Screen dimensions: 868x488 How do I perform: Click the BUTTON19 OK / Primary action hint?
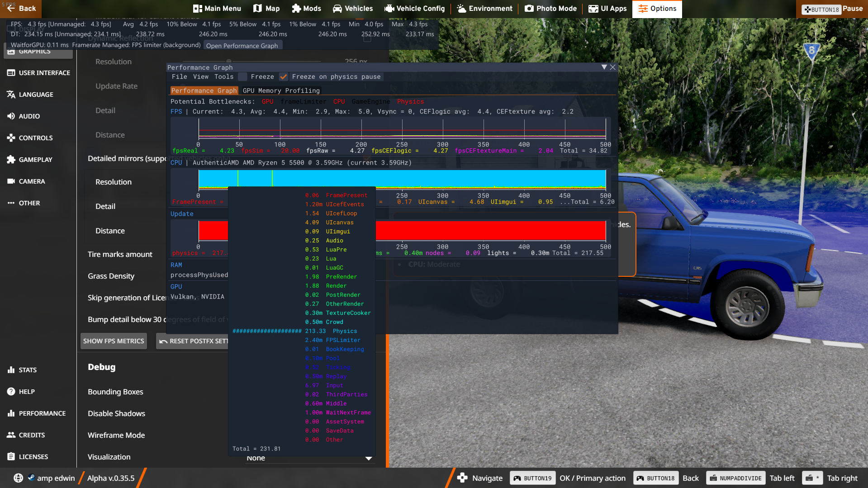568,478
